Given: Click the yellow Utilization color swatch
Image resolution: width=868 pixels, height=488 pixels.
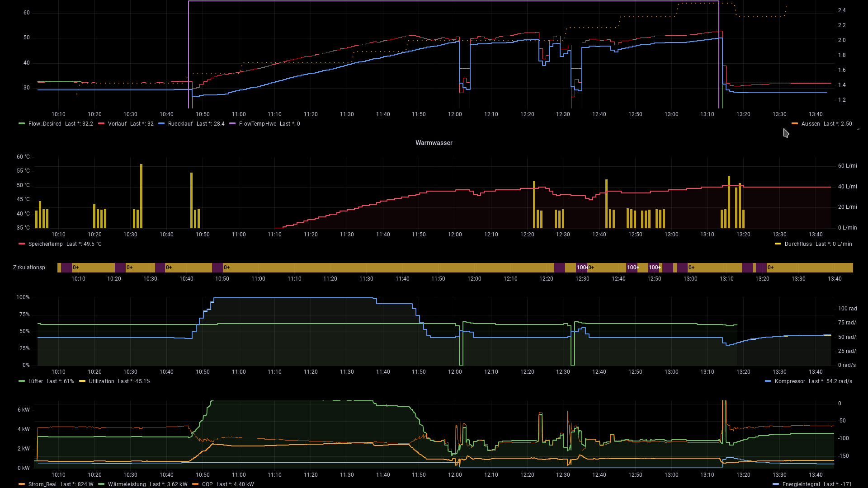Looking at the screenshot, I should click(x=82, y=381).
